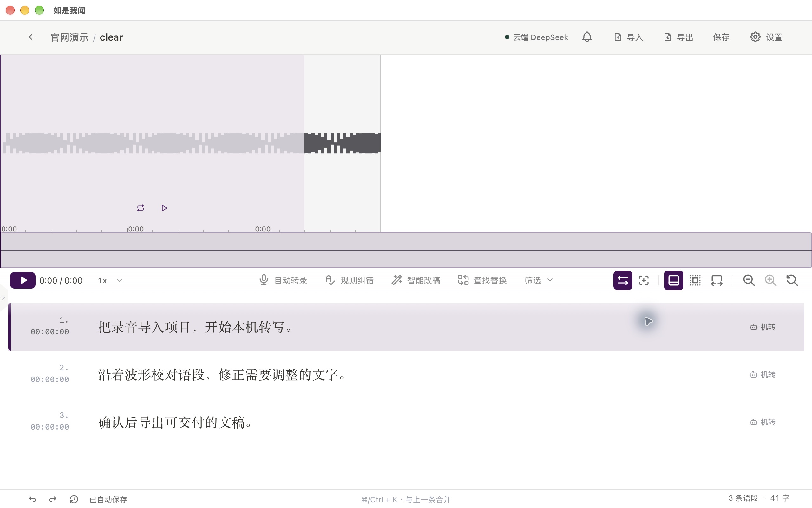Screen dimensions: 812x508
Task: Click the 3 条语段 · 41 字 counter
Action: pos(759,498)
